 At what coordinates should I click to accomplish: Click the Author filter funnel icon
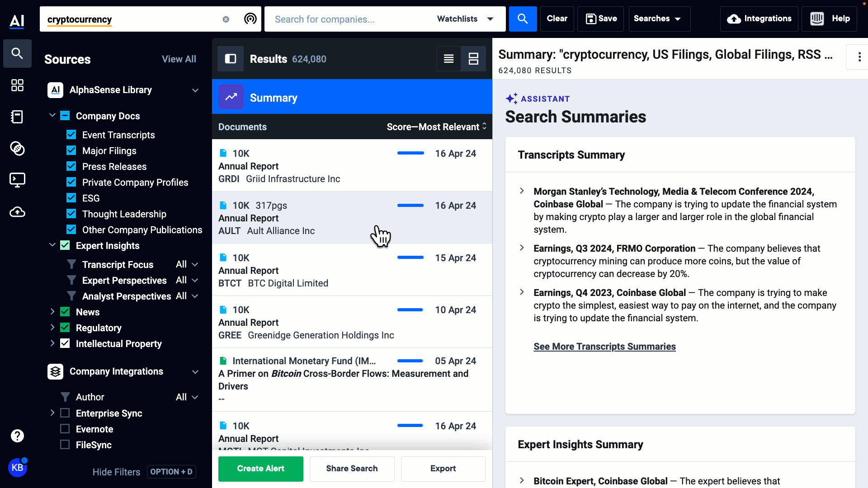coord(65,397)
